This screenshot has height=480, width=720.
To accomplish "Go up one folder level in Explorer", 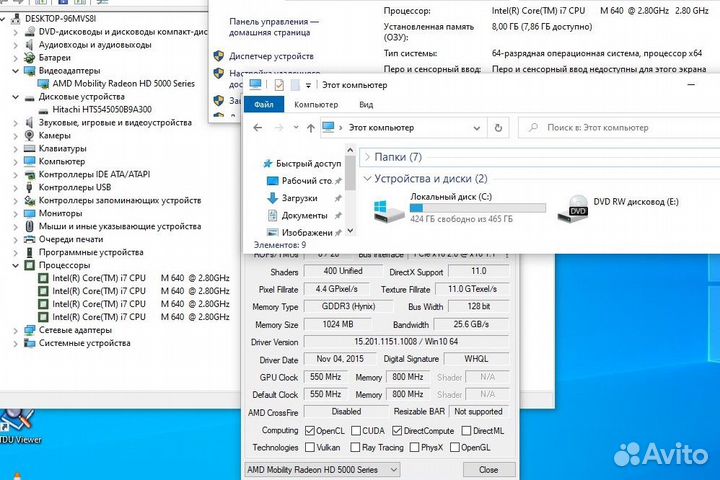I will click(311, 128).
